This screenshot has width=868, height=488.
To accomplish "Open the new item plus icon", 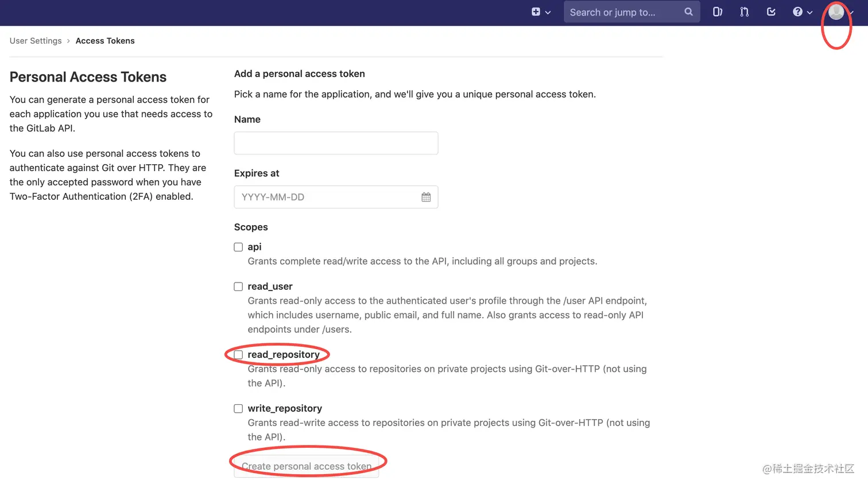I will 536,12.
